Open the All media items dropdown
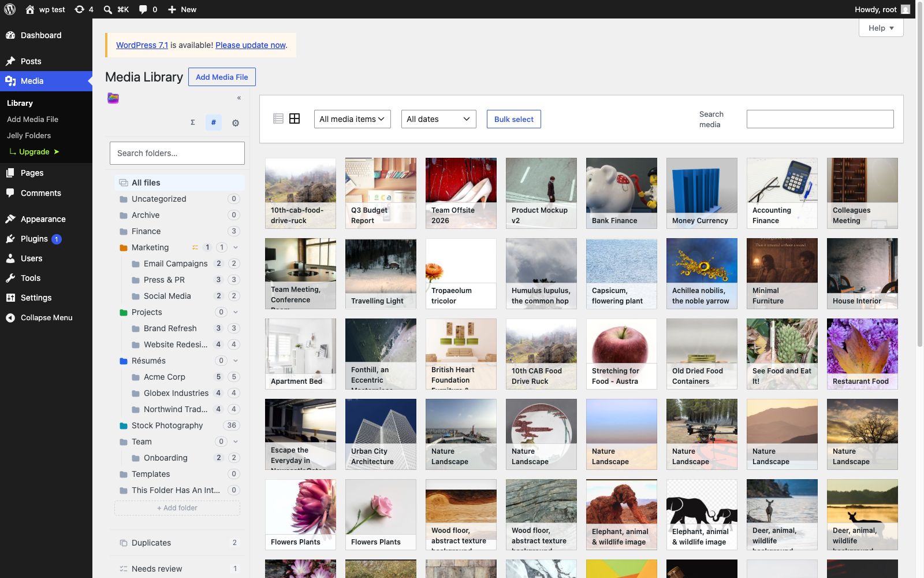 coord(352,119)
